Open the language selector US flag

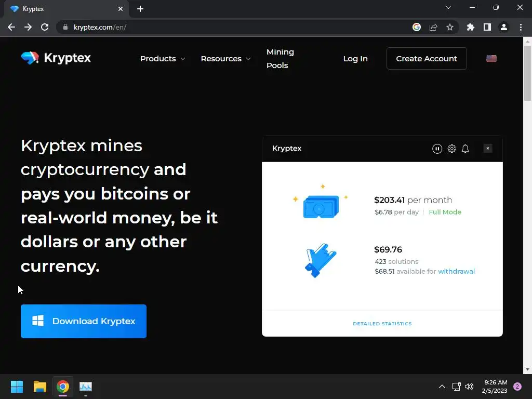click(491, 59)
